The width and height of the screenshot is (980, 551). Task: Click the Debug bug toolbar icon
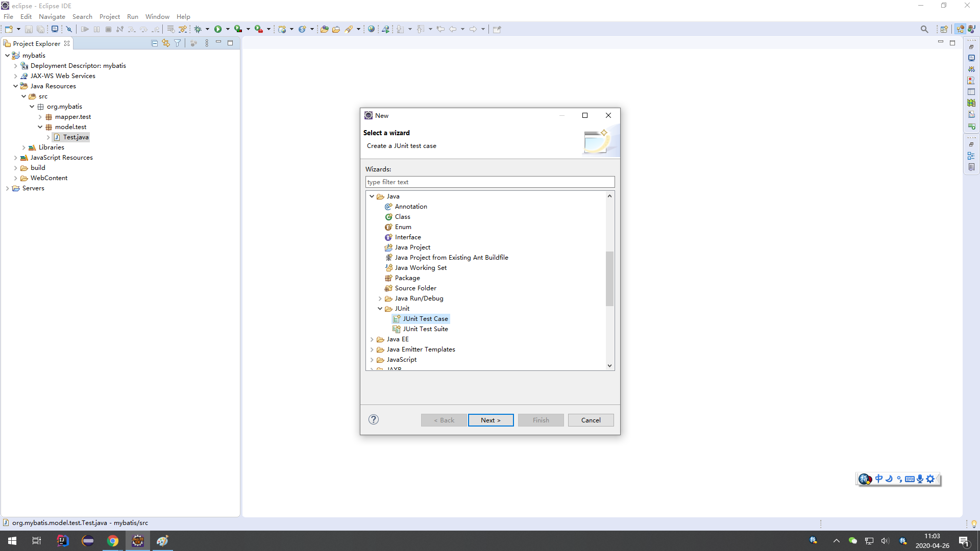click(x=198, y=29)
